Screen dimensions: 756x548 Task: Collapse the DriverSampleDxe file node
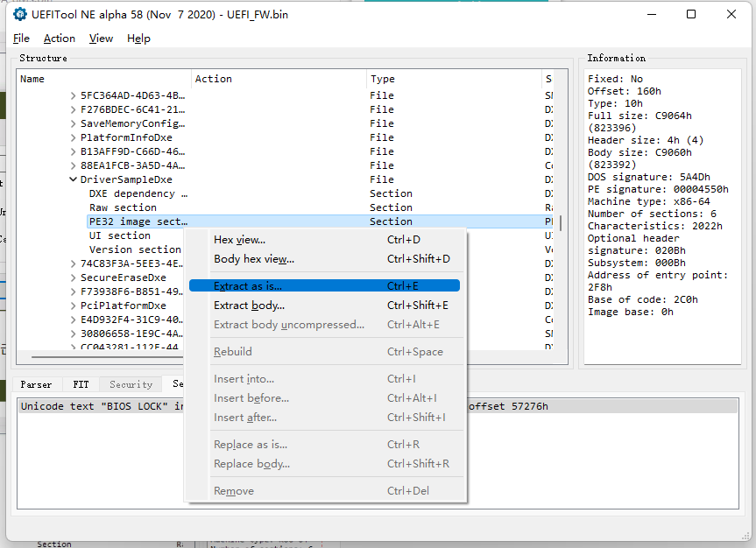pyautogui.click(x=73, y=179)
